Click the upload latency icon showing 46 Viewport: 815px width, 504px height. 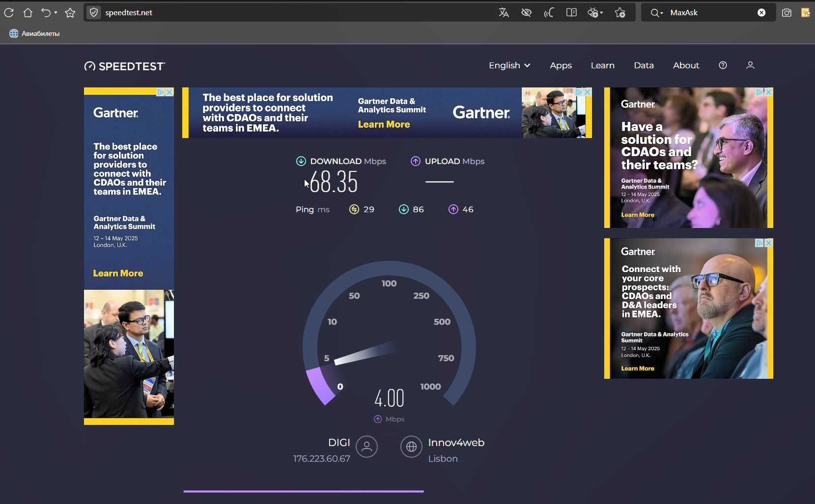(x=453, y=209)
